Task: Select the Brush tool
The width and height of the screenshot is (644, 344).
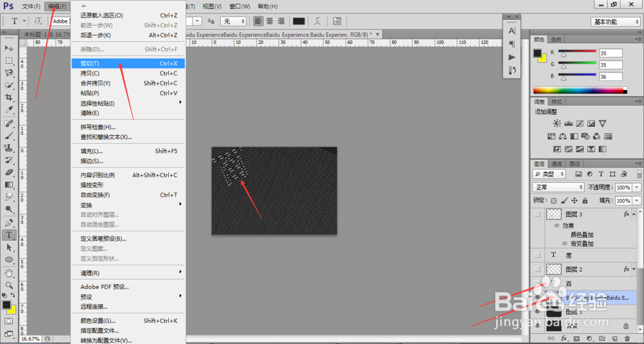Action: click(9, 136)
